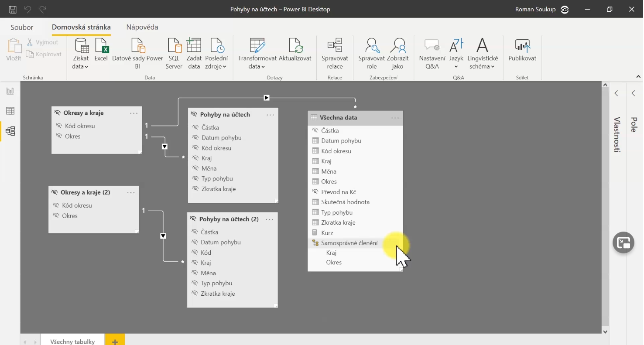This screenshot has height=345, width=644.
Task: Open the Nápověda tab
Action: [x=142, y=27]
